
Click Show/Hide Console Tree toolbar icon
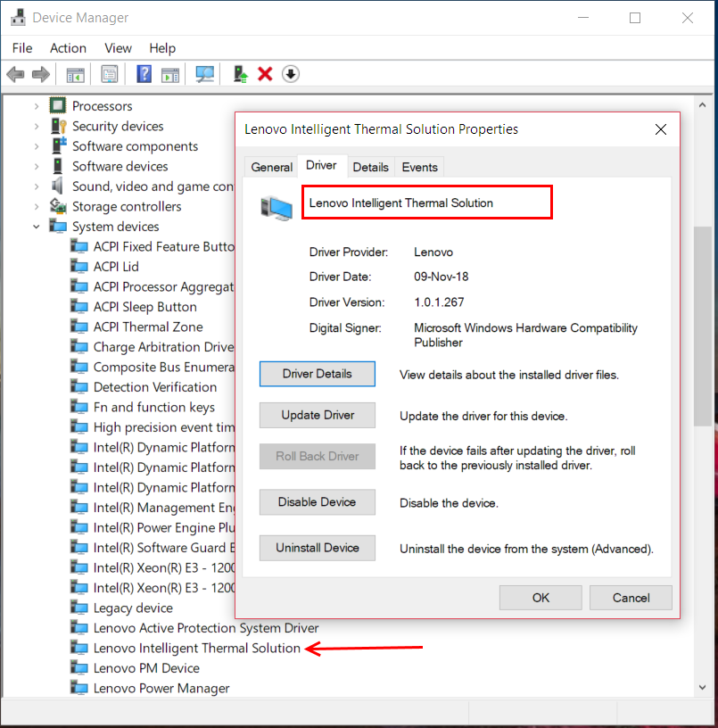coord(76,75)
